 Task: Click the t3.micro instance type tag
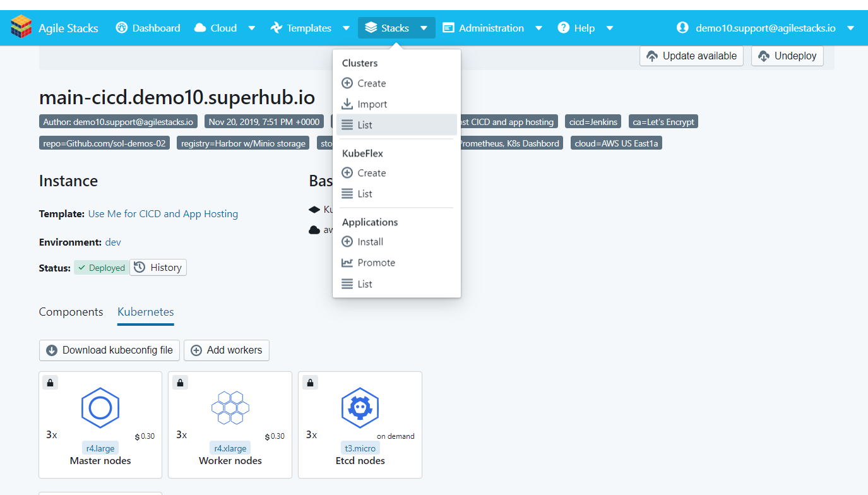click(360, 448)
